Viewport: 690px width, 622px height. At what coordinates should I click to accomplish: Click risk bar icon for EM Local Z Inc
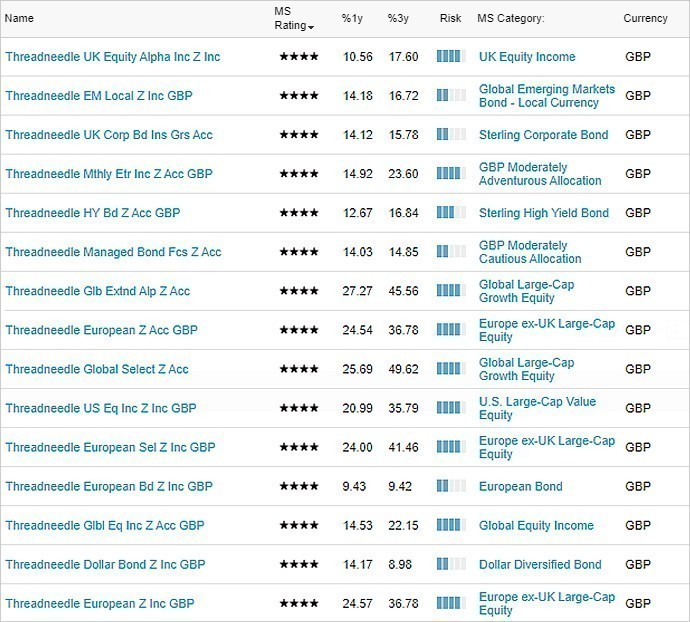point(451,95)
